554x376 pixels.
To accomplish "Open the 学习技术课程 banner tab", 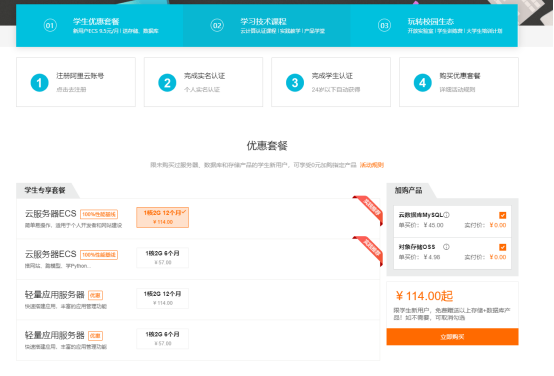I will [x=267, y=25].
